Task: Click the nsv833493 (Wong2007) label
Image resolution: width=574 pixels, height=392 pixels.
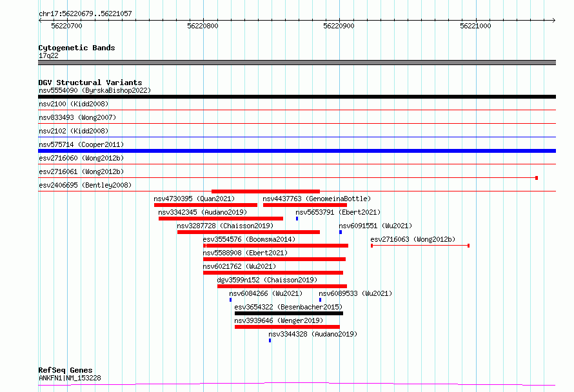Action: 77,117
